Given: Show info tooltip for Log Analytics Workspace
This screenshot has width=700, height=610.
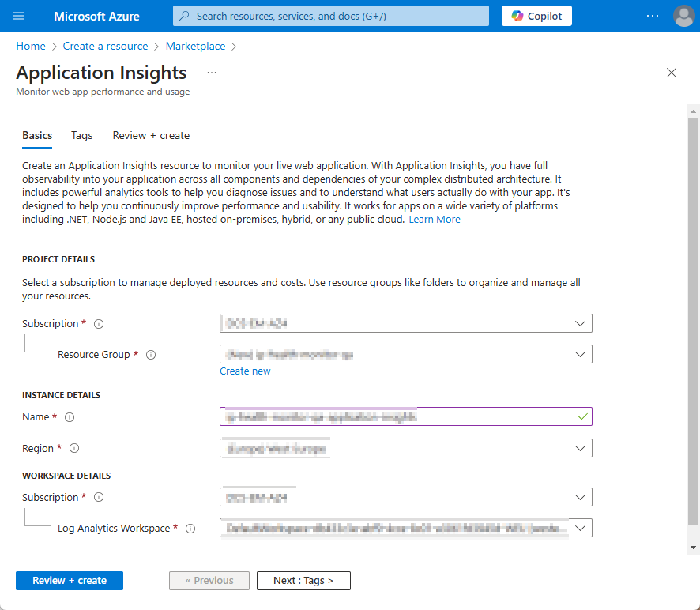Looking at the screenshot, I should (x=190, y=529).
